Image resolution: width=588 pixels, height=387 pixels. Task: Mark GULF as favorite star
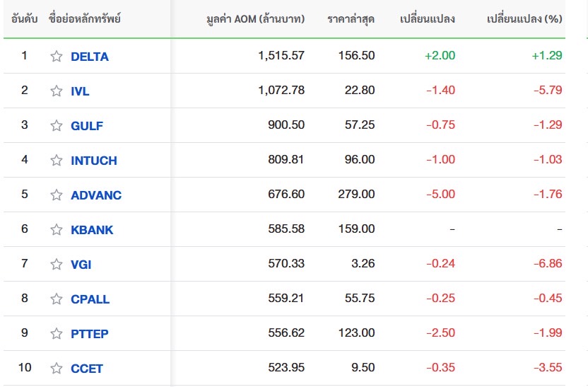[x=57, y=125]
